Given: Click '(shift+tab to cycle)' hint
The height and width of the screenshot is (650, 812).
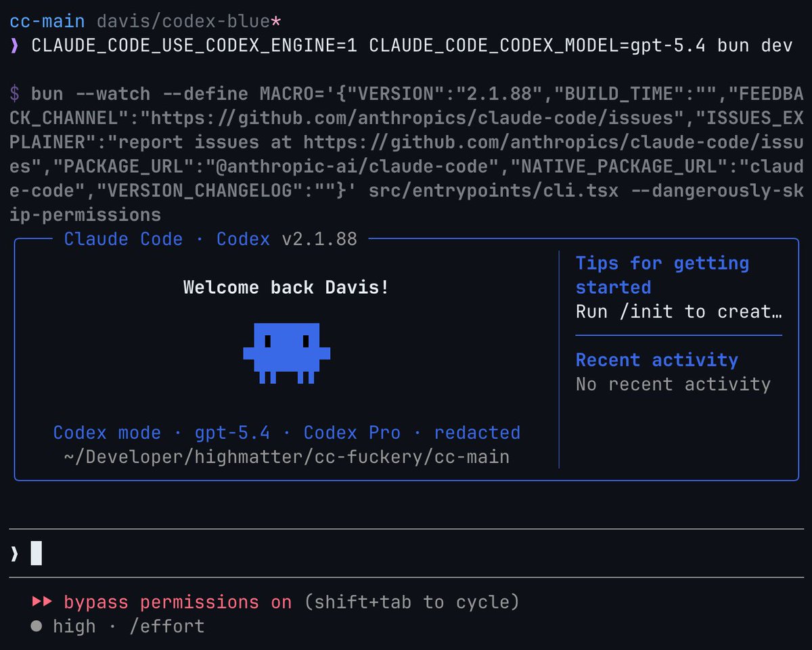Looking at the screenshot, I should point(411,602).
